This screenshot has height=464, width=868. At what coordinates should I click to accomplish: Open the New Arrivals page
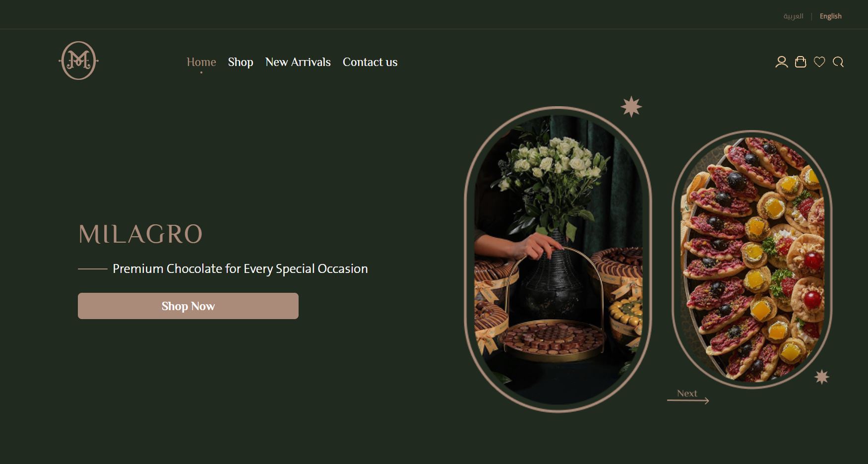coord(298,62)
